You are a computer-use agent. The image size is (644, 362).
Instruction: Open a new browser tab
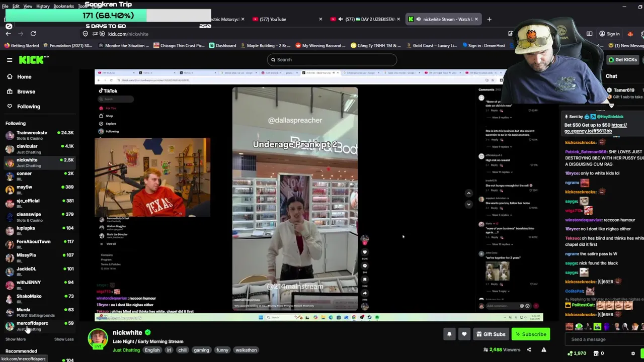[x=489, y=19]
